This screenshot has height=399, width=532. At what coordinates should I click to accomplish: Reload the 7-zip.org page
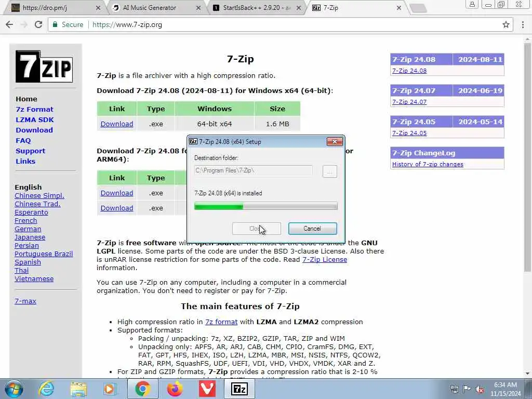coord(38,24)
